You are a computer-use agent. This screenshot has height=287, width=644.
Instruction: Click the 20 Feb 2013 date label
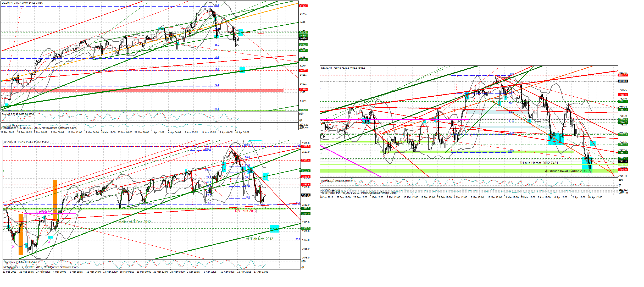coord(9,272)
